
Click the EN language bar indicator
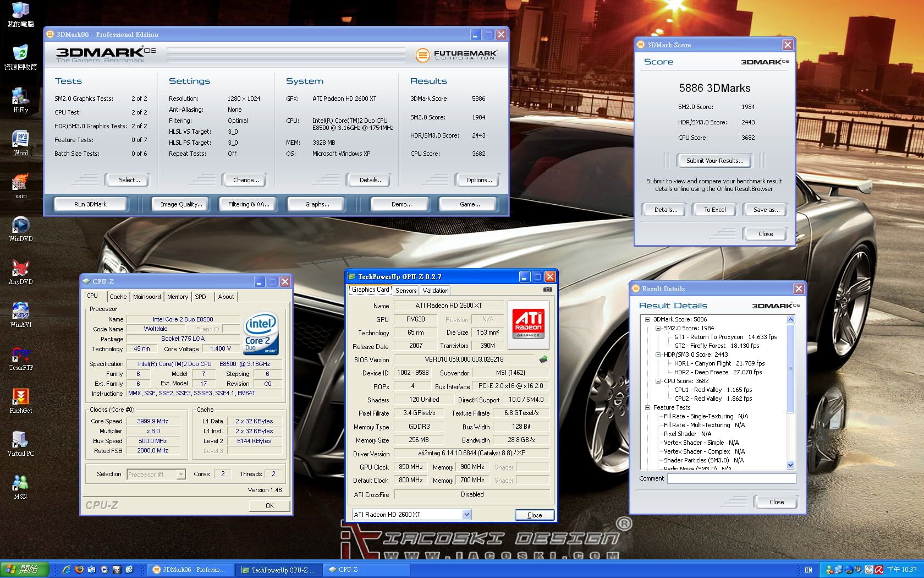[808, 570]
